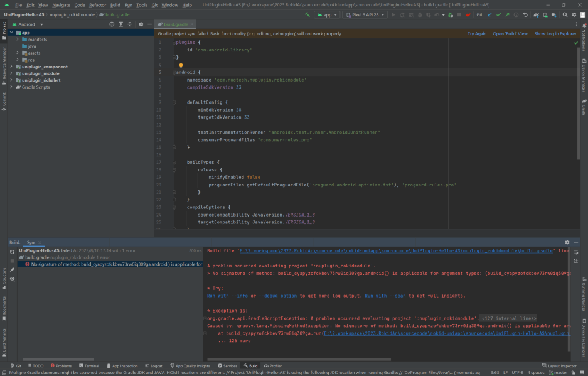Open the Problems tool window tab
Screen dimensions: 588x376
click(x=61, y=366)
